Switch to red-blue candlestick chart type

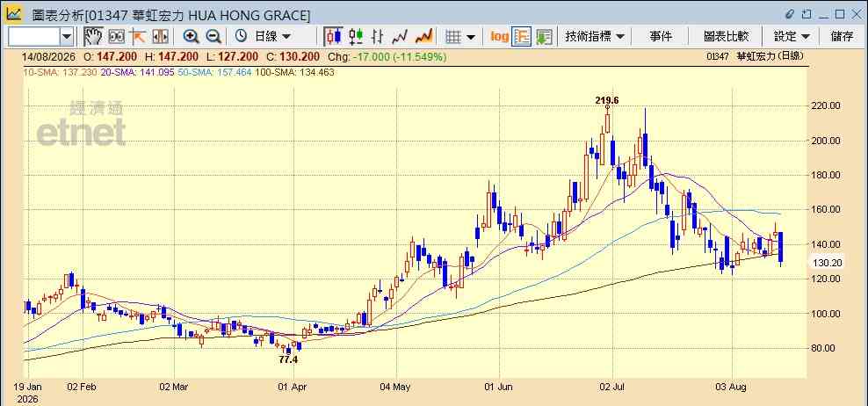coord(334,37)
